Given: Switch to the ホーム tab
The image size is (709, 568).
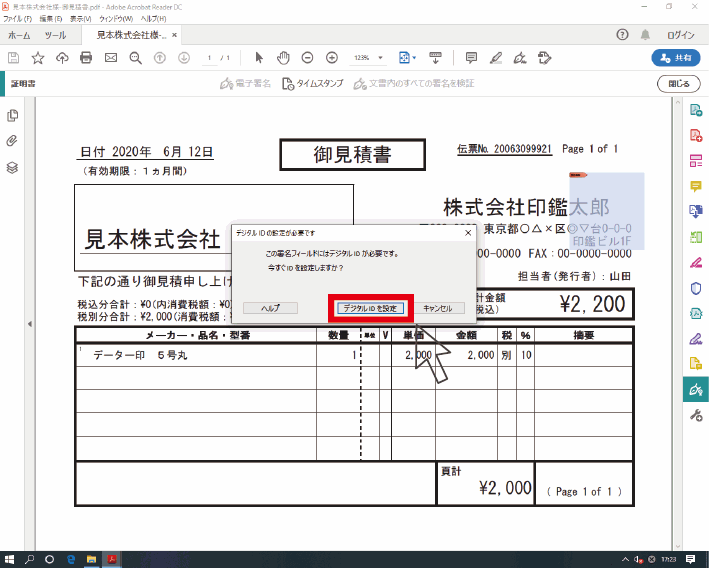Looking at the screenshot, I should point(19,35).
